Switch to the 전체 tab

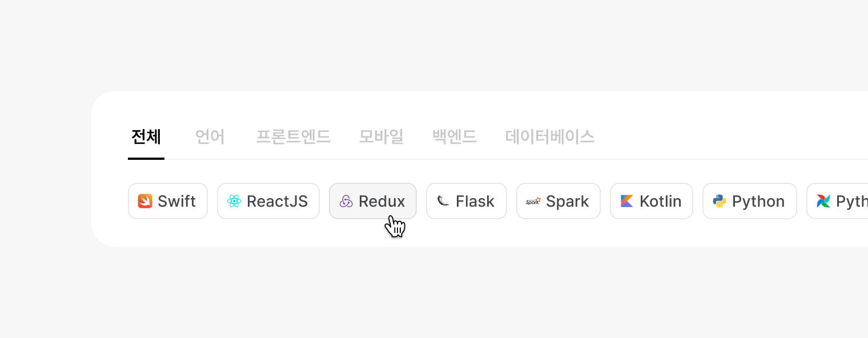coord(146,137)
